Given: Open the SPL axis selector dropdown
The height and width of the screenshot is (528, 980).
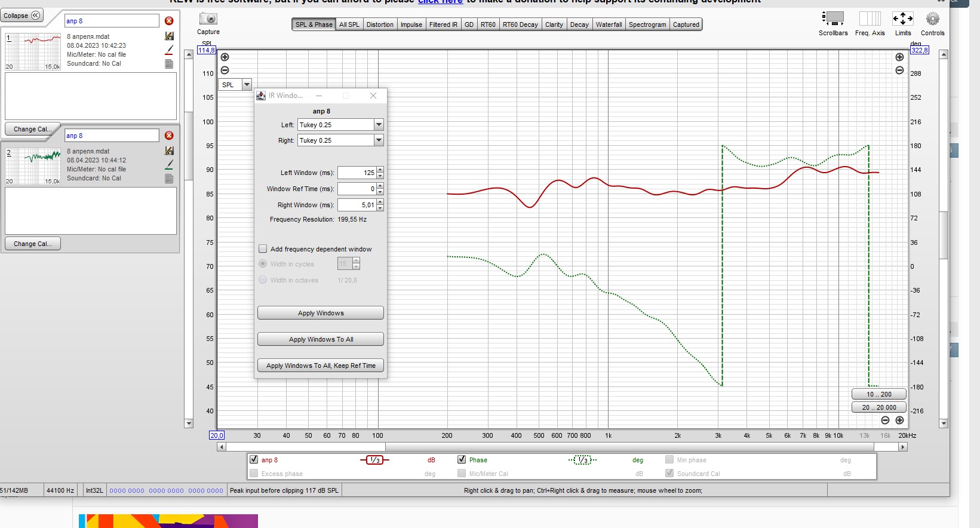Looking at the screenshot, I should point(247,85).
